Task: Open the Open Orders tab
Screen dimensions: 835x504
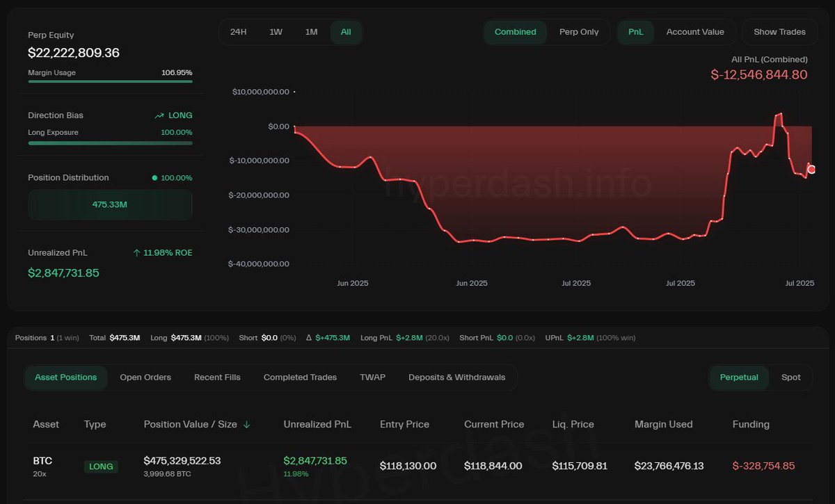Action: 145,377
